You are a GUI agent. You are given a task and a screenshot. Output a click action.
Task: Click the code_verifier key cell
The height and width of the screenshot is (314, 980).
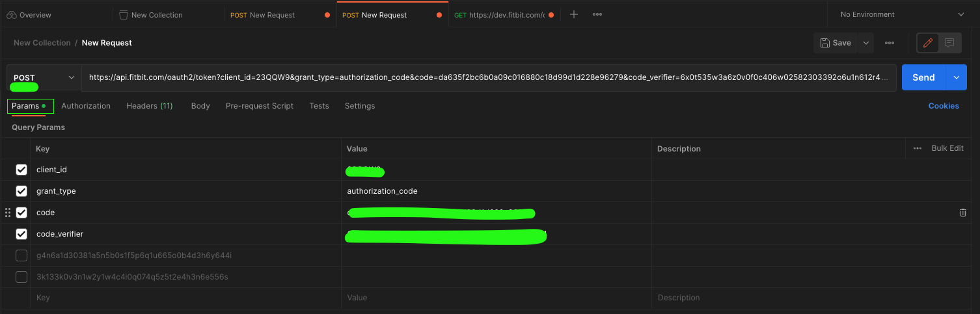click(185, 234)
